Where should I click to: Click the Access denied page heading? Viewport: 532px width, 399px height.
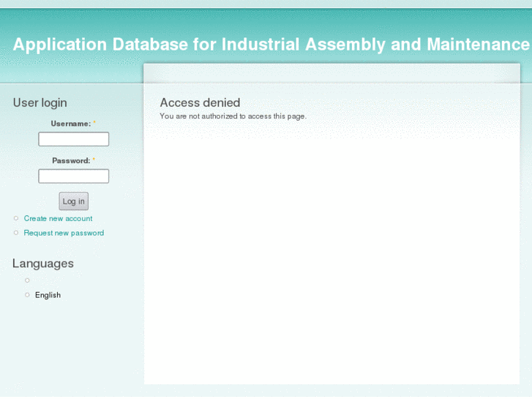click(200, 103)
